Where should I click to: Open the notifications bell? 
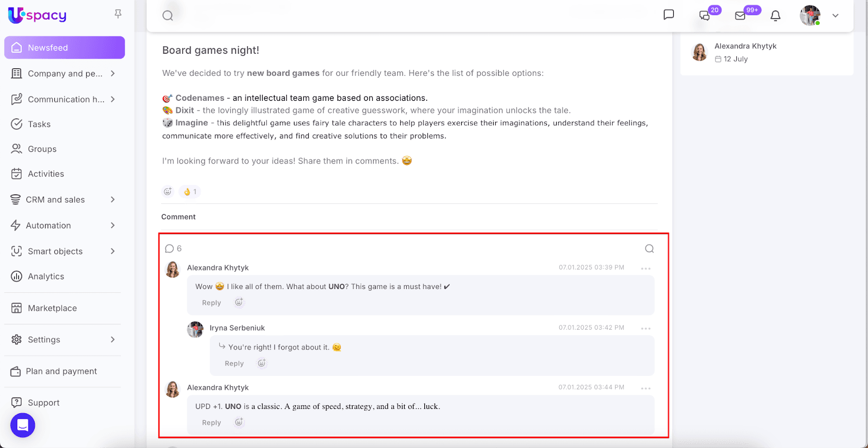point(776,16)
